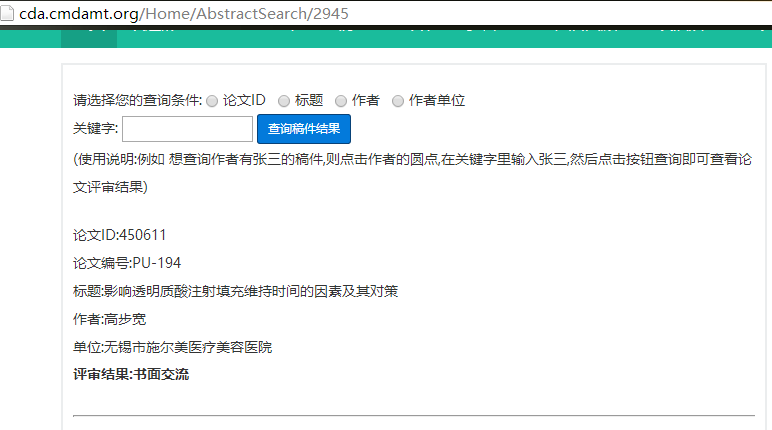The height and width of the screenshot is (430, 772).
Task: Click the author name 高步宽 line
Action: (x=110, y=320)
